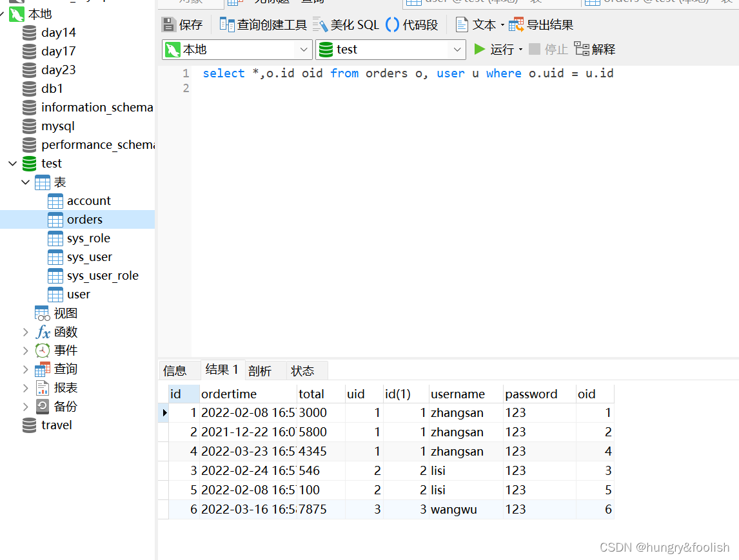This screenshot has width=739, height=560.
Task: Collapse the Tables (表) node
Action: (25, 182)
